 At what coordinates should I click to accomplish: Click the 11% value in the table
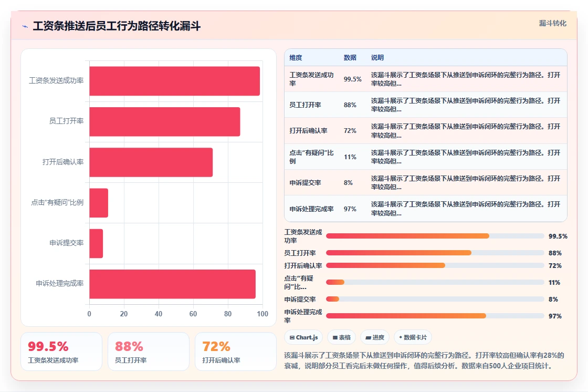tap(350, 157)
